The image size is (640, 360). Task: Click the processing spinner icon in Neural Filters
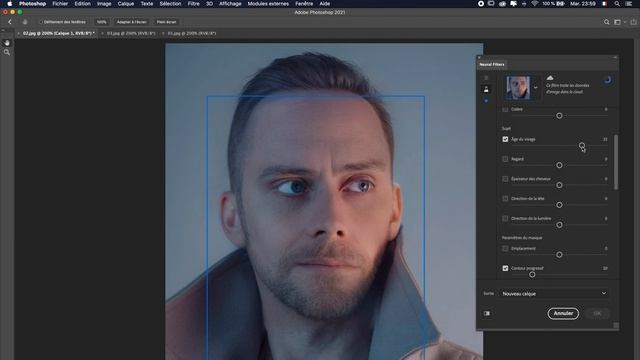pos(608,80)
